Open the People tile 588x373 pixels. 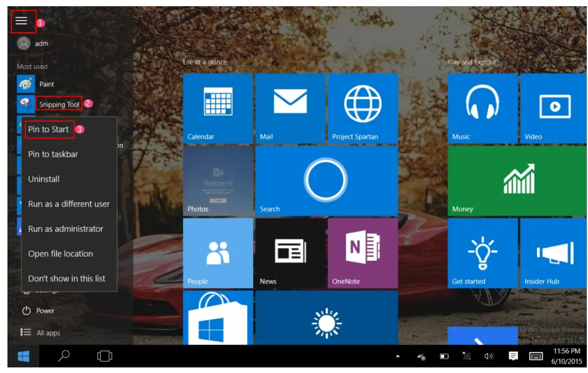coord(218,253)
